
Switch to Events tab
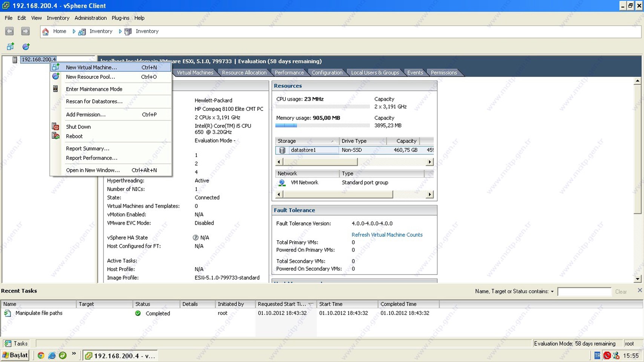tap(415, 72)
